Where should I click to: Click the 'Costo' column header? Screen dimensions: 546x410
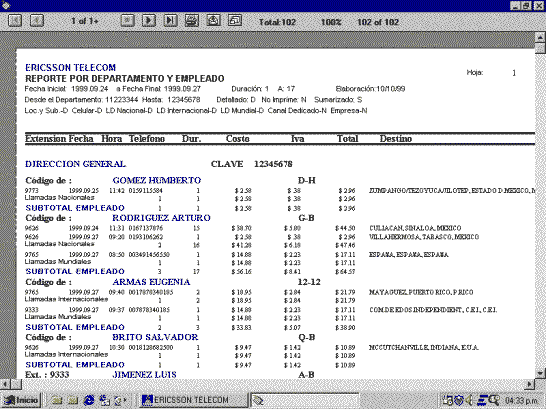[237, 139]
